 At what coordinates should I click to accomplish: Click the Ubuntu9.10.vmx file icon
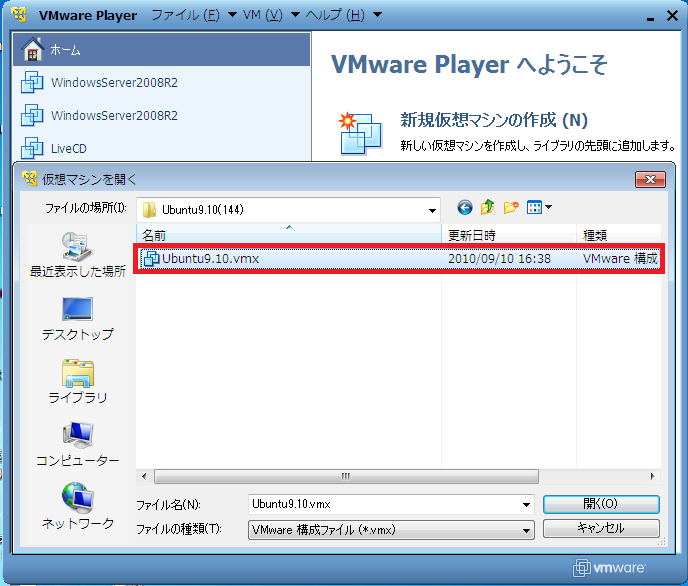[x=151, y=259]
